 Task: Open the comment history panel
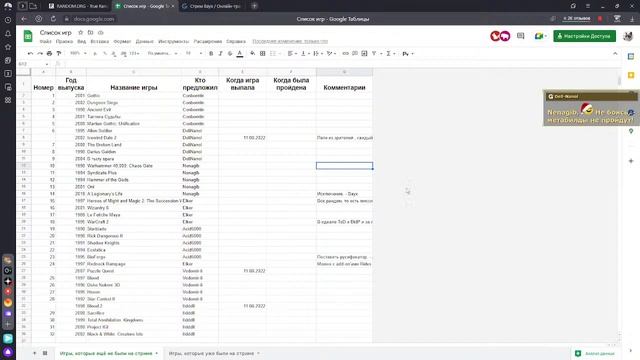click(520, 36)
